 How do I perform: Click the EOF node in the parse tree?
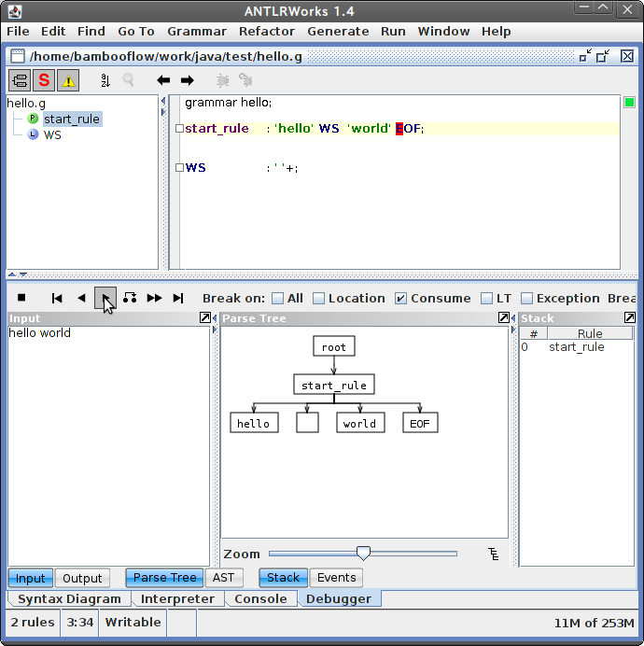point(420,423)
